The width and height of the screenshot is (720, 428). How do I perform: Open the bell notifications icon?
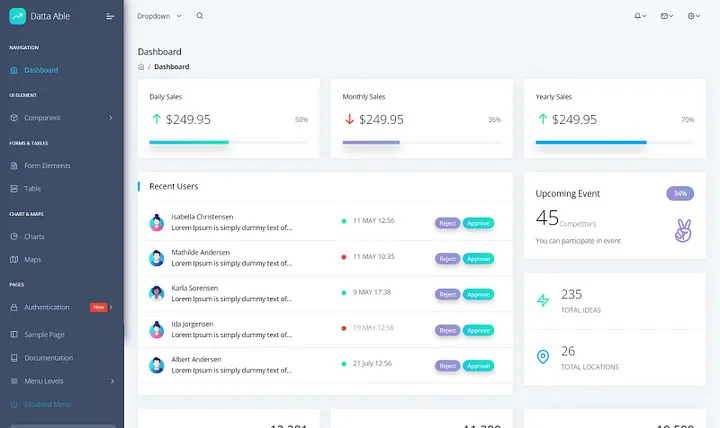(x=637, y=16)
